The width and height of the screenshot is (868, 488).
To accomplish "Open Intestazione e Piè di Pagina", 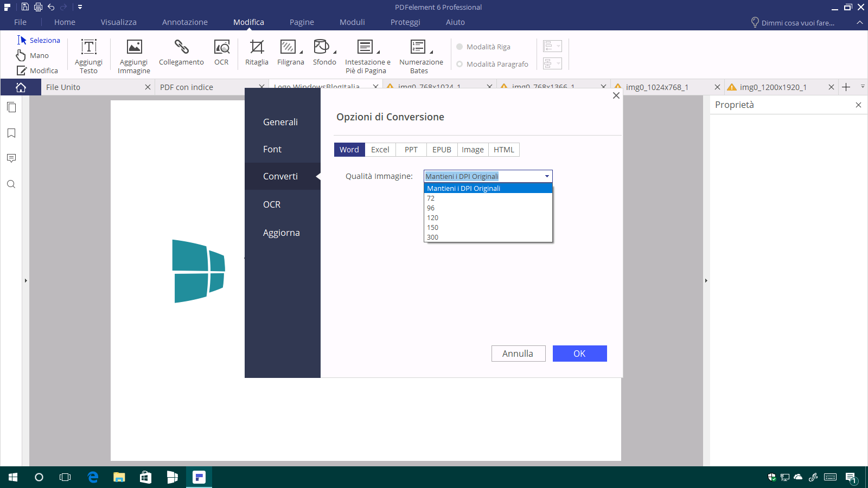I will pos(368,56).
